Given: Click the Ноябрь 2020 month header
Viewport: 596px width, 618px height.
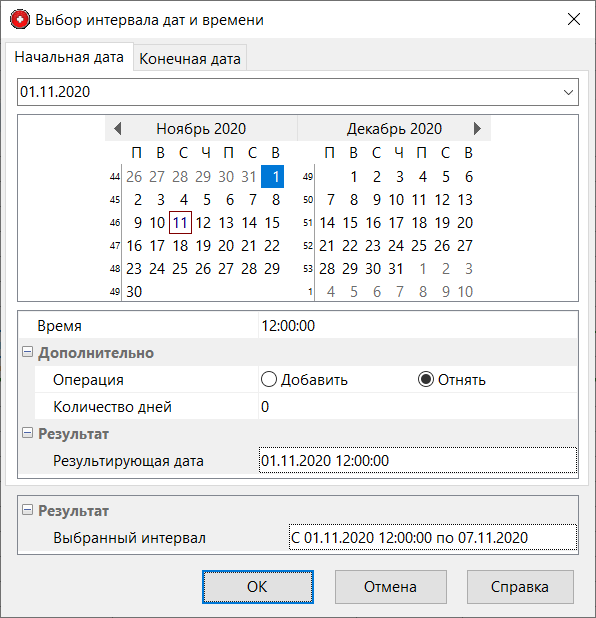Looking at the screenshot, I should [x=201, y=129].
